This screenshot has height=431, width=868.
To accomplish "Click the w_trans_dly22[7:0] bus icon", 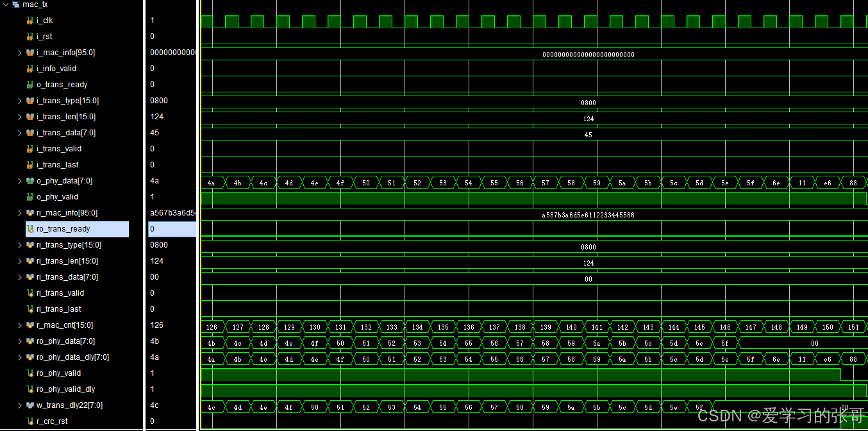I will click(29, 405).
